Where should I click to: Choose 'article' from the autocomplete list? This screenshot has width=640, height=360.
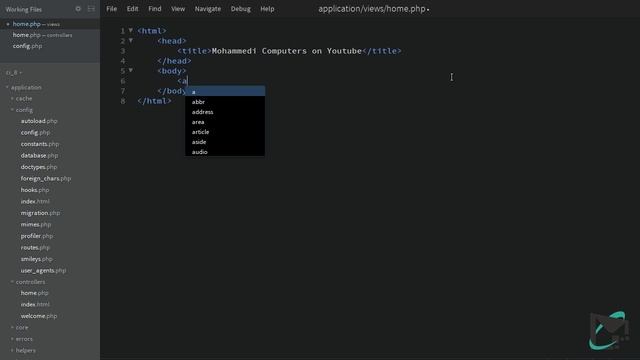pyautogui.click(x=225, y=132)
